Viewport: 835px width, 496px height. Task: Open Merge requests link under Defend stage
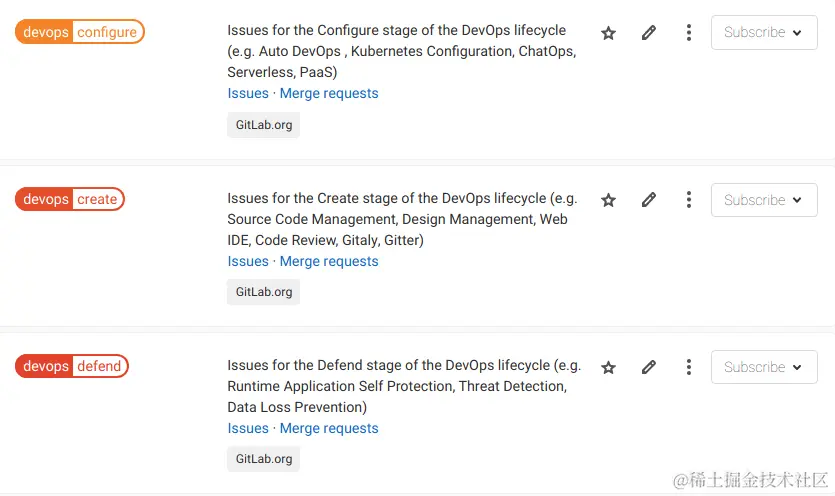point(329,428)
